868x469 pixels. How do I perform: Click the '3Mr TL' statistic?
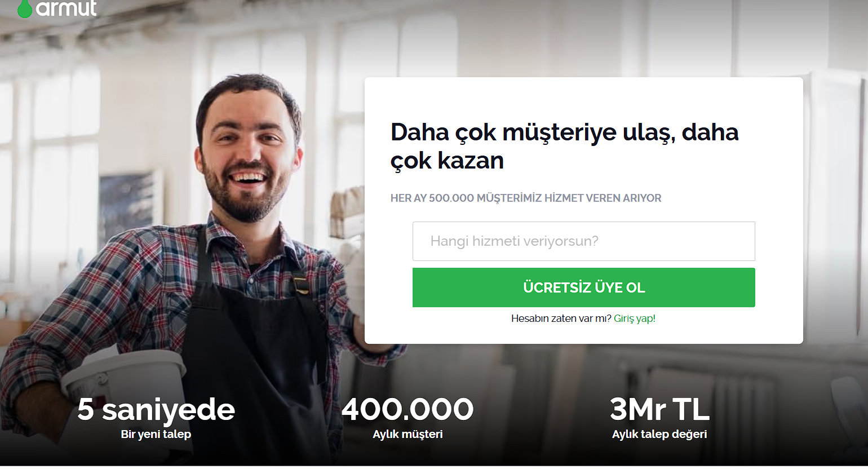point(659,409)
